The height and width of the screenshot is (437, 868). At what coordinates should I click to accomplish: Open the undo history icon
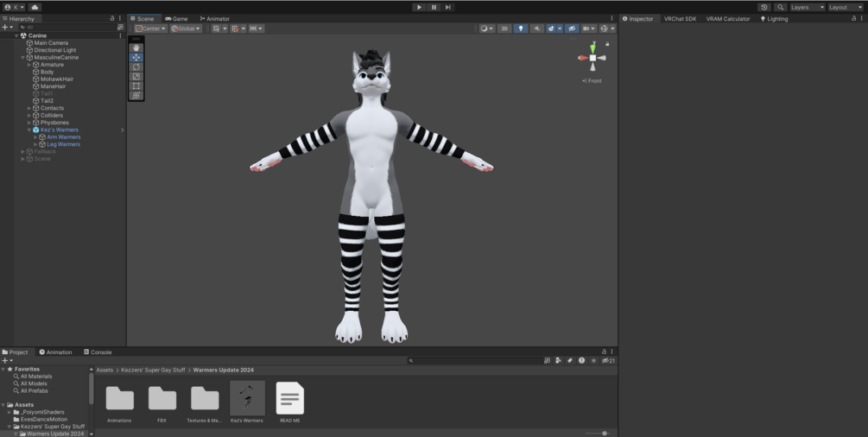764,7
